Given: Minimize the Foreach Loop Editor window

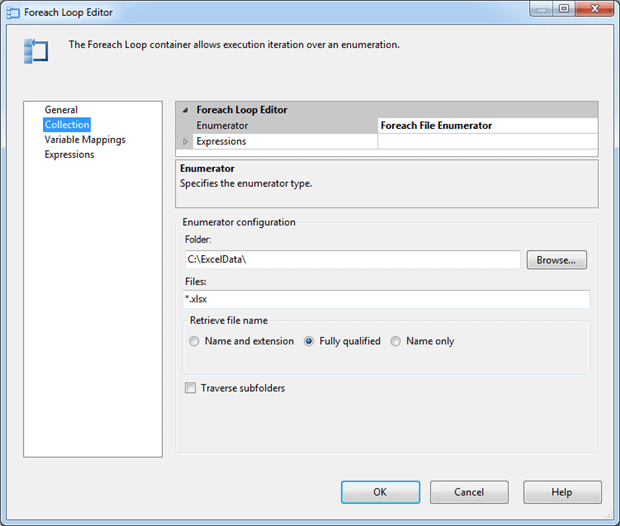Looking at the screenshot, I should coord(542,9).
